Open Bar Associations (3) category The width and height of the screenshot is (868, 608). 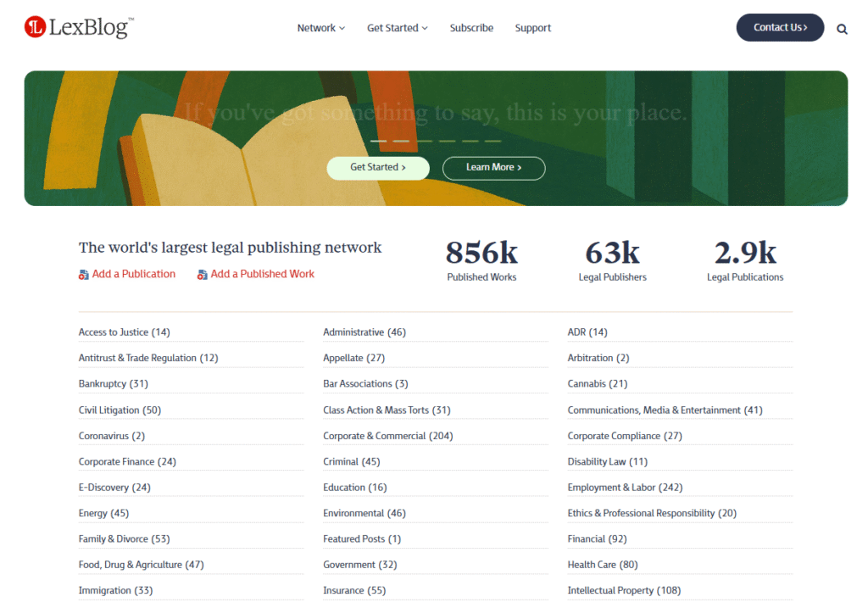tap(365, 384)
